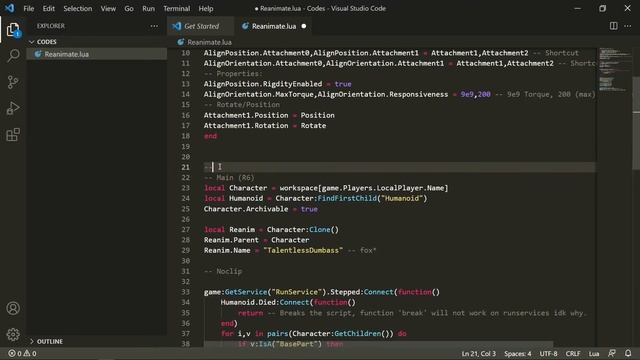This screenshot has width=640, height=360.
Task: Click the '-- Noclip' comment
Action: coord(223,271)
